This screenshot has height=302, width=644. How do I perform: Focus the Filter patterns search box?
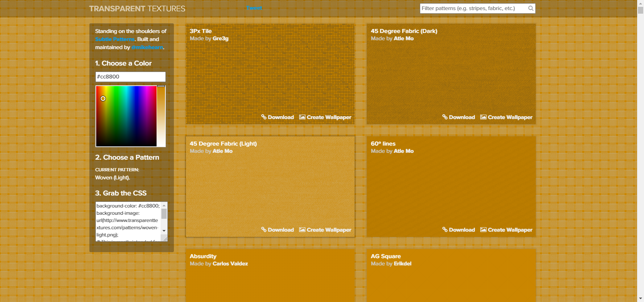tap(473, 8)
